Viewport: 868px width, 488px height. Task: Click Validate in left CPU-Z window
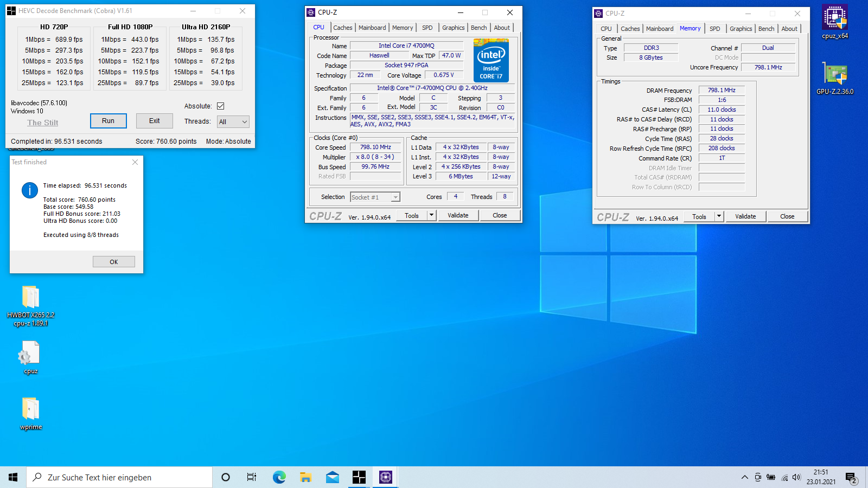point(458,215)
